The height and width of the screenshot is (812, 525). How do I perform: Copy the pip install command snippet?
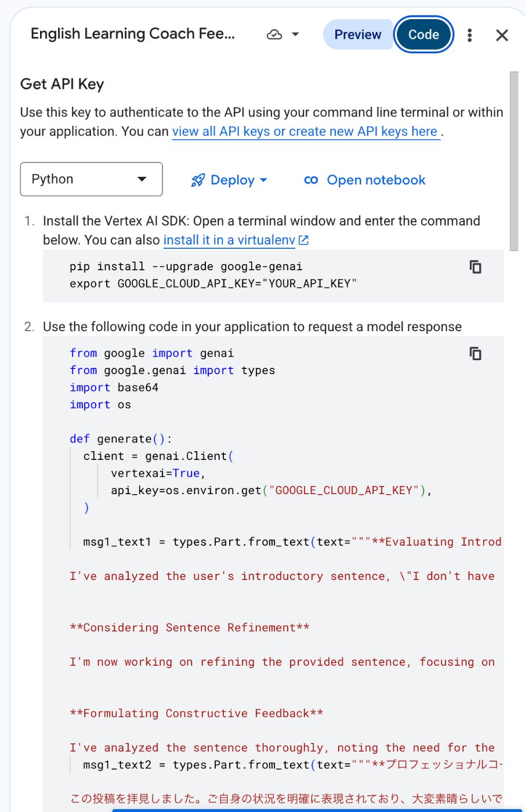coord(475,267)
